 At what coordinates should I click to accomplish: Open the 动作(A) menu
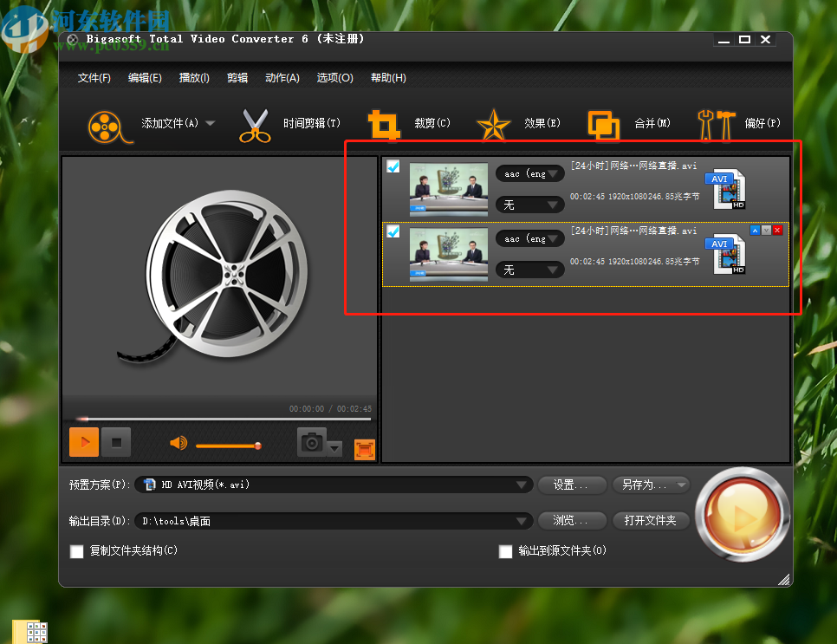(x=282, y=78)
